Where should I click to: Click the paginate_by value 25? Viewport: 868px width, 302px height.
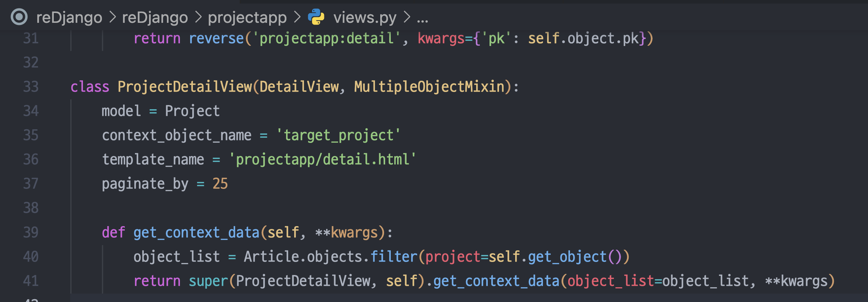click(x=220, y=184)
